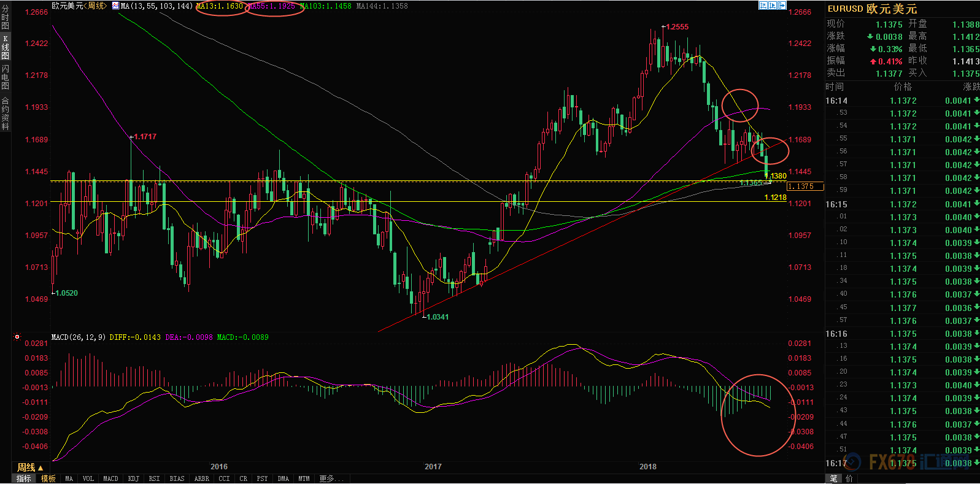
Task: Switch to the 模板 bottom tab
Action: pyautogui.click(x=48, y=478)
